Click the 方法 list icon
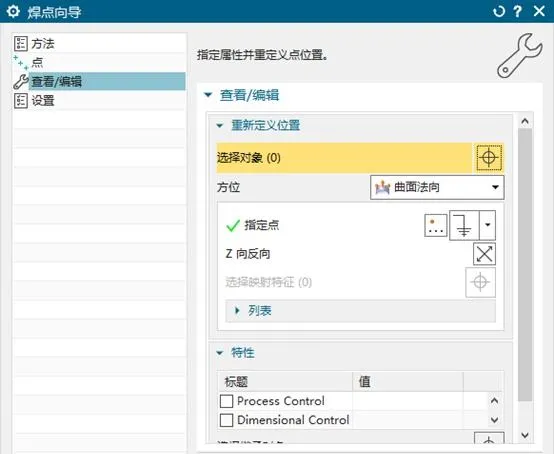 click(x=20, y=43)
